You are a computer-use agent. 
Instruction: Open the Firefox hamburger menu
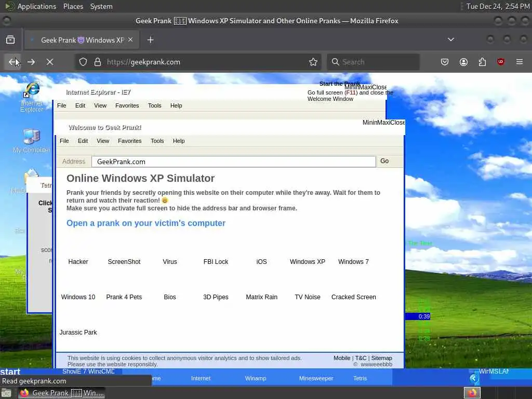(x=520, y=62)
